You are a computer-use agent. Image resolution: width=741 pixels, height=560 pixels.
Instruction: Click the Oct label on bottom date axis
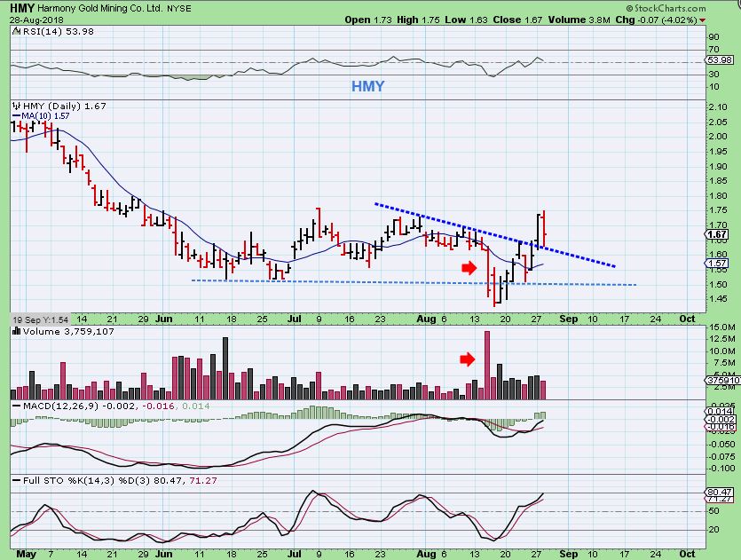687,554
